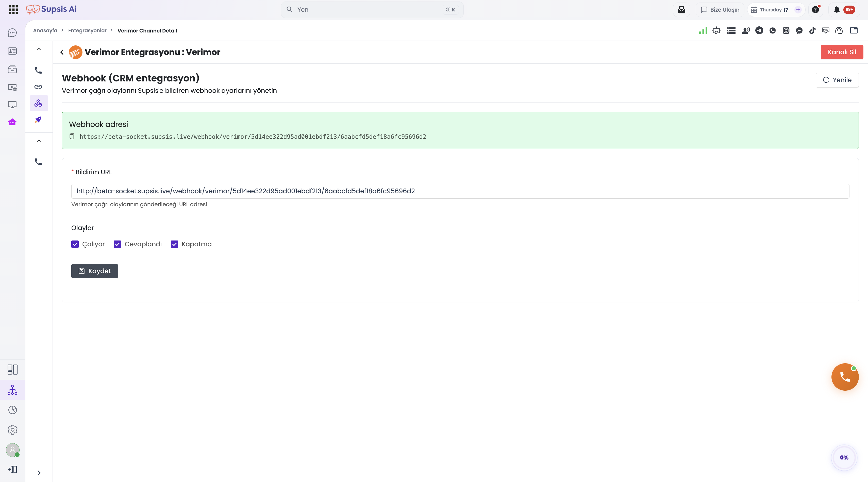This screenshot has width=868, height=482.
Task: Click the 0% progress circle
Action: click(x=844, y=457)
